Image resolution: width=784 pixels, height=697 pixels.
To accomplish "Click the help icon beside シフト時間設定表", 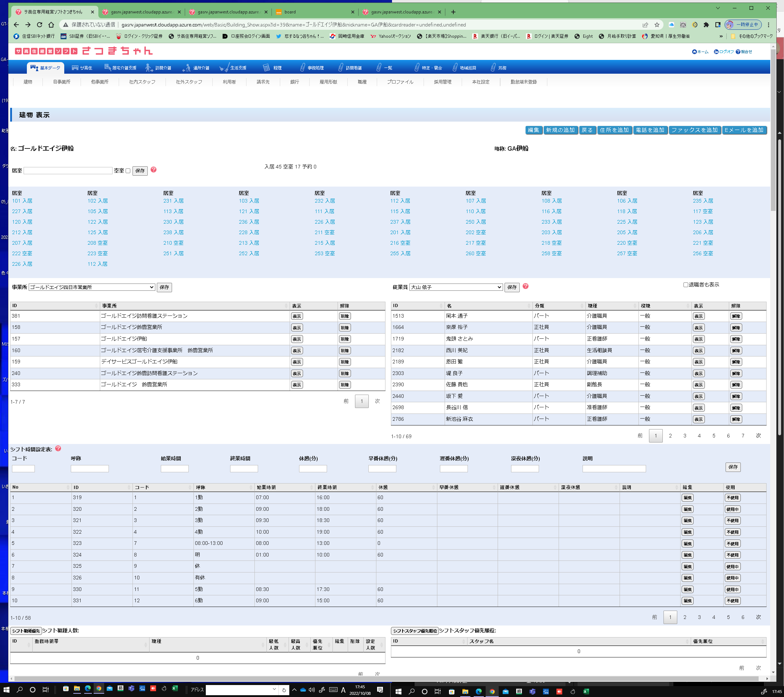I will point(58,448).
